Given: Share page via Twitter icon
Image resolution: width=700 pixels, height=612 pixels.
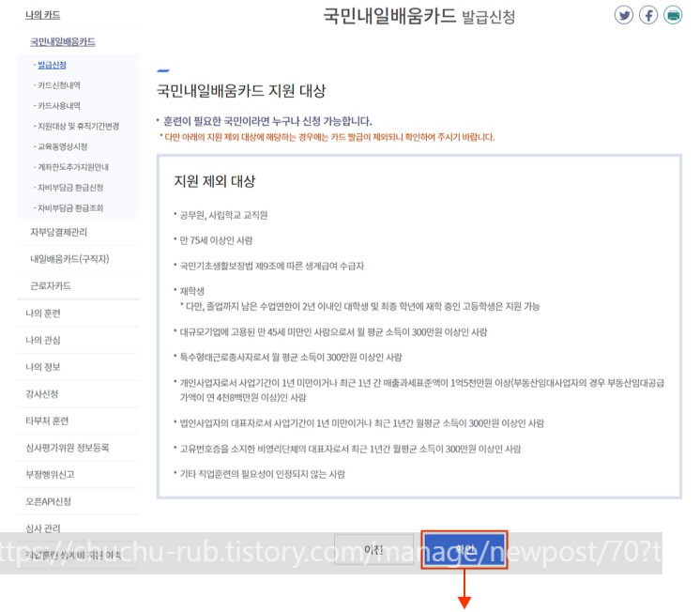Looking at the screenshot, I should point(624,15).
